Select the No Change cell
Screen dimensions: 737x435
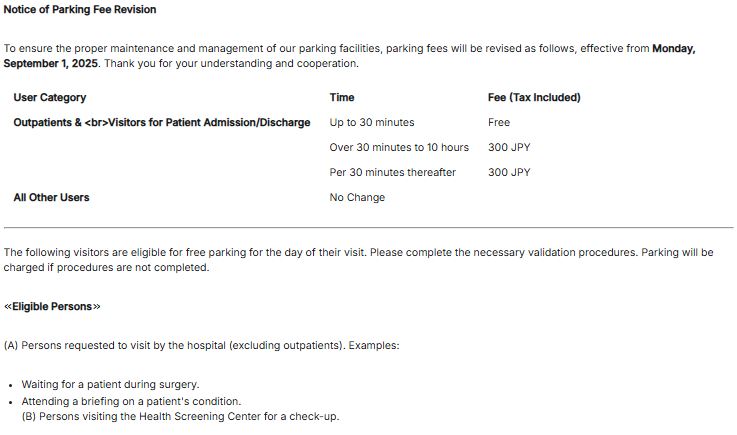[x=357, y=197]
